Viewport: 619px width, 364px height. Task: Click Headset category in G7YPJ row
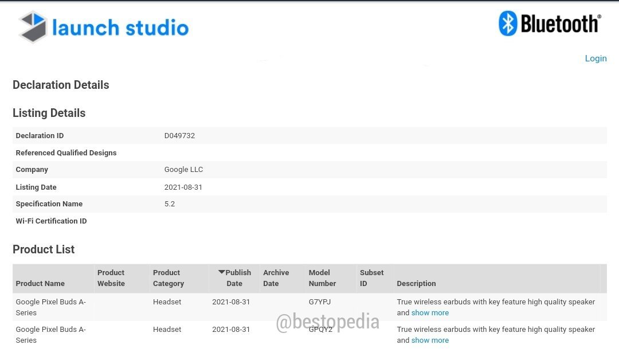point(167,302)
